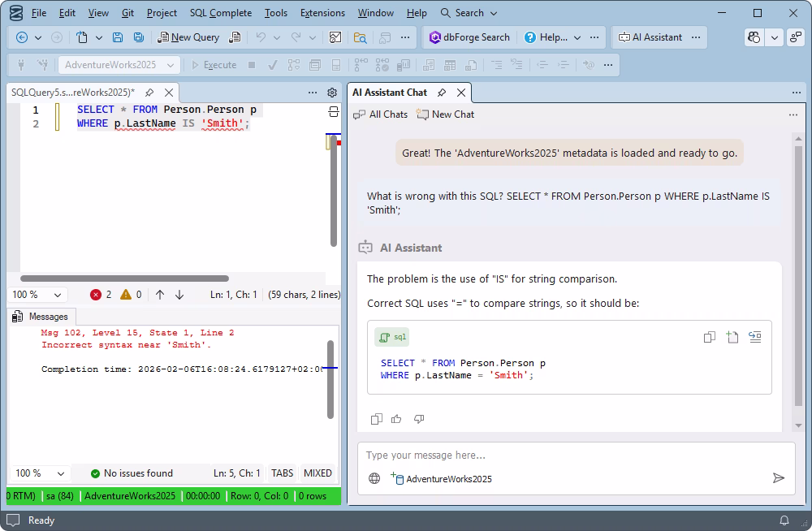Open the Tools menu
Viewport: 812px width, 531px height.
[x=275, y=13]
